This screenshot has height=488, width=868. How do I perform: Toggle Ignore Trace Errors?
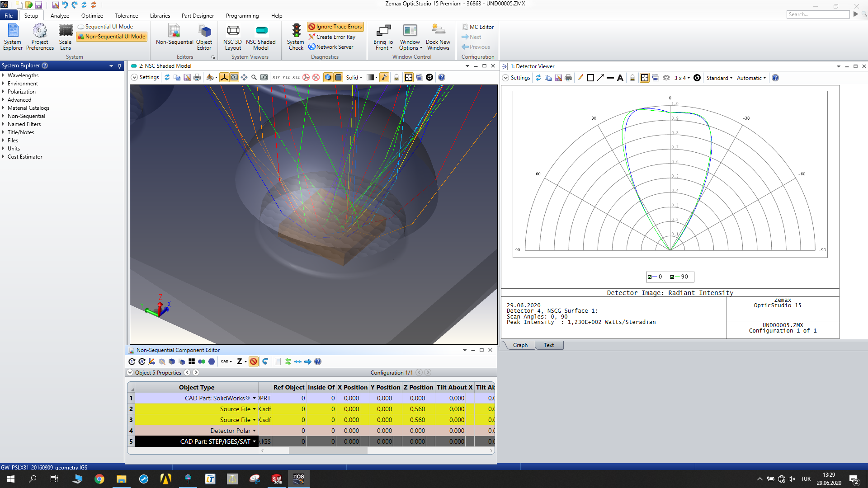[335, 27]
